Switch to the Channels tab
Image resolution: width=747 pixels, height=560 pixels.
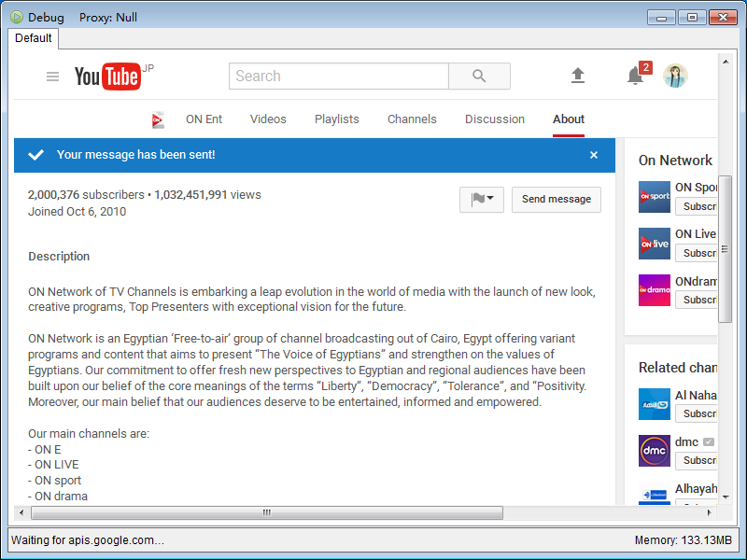pyautogui.click(x=412, y=119)
